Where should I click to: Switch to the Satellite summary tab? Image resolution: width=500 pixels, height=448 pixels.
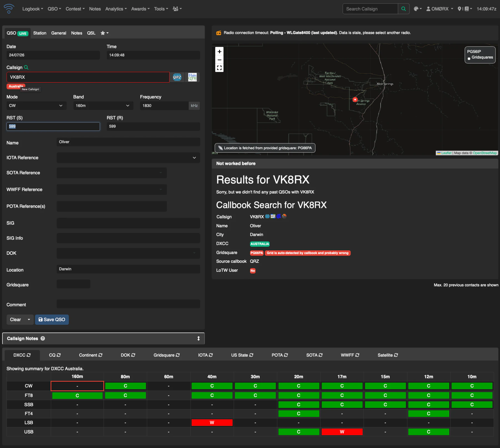tap(388, 355)
